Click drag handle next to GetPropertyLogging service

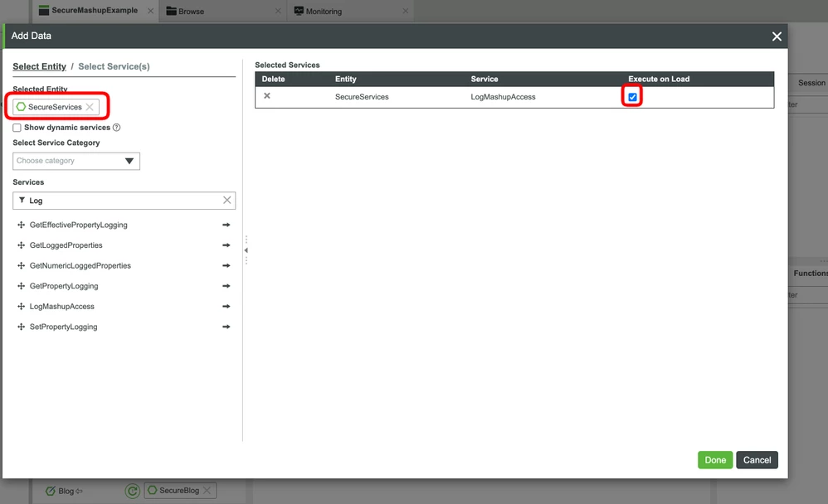point(20,285)
